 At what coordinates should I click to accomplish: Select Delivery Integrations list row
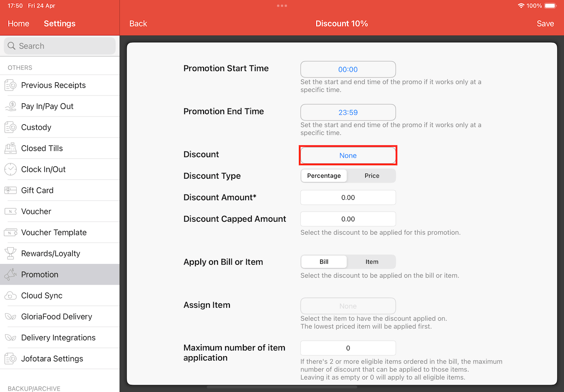(x=60, y=338)
